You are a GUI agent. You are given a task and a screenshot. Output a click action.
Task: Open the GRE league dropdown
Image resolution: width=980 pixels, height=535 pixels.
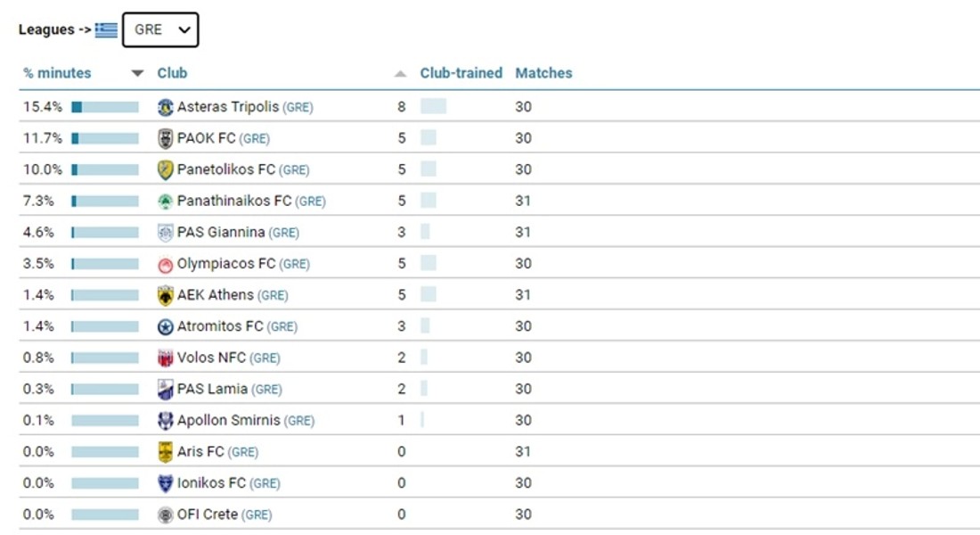tap(160, 29)
